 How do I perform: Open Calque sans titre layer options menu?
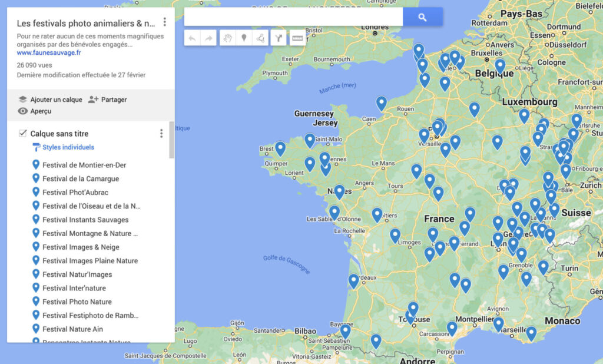161,134
